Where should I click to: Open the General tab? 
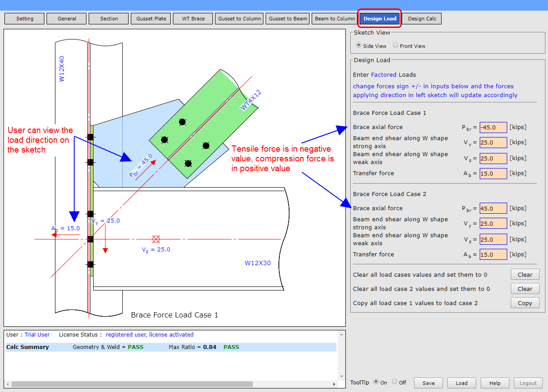pyautogui.click(x=66, y=18)
